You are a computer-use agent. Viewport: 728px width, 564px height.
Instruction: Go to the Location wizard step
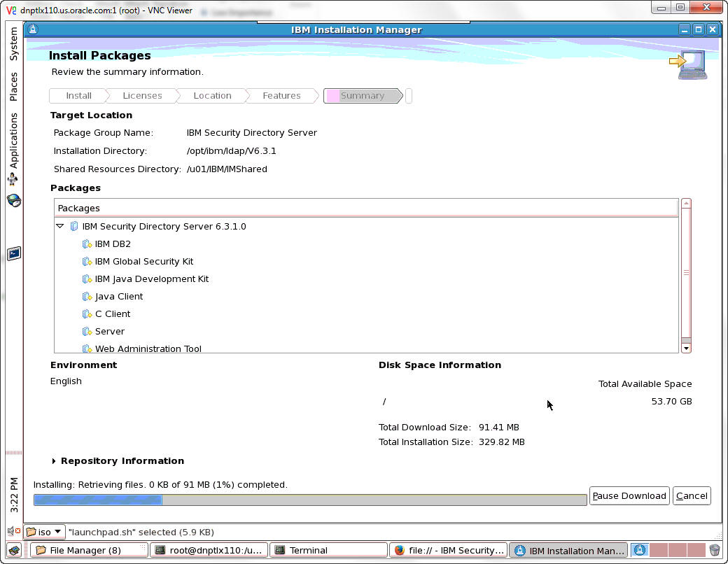click(212, 96)
